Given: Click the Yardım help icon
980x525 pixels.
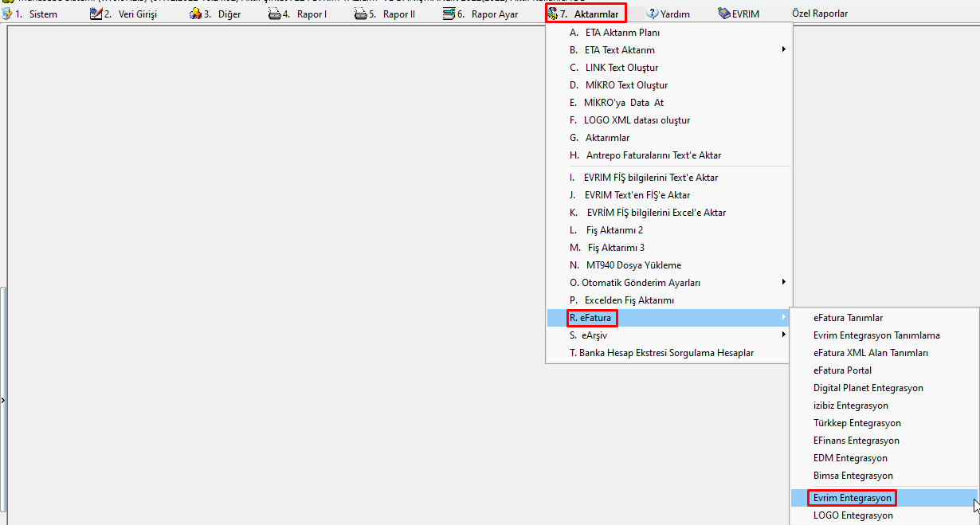Looking at the screenshot, I should [652, 14].
